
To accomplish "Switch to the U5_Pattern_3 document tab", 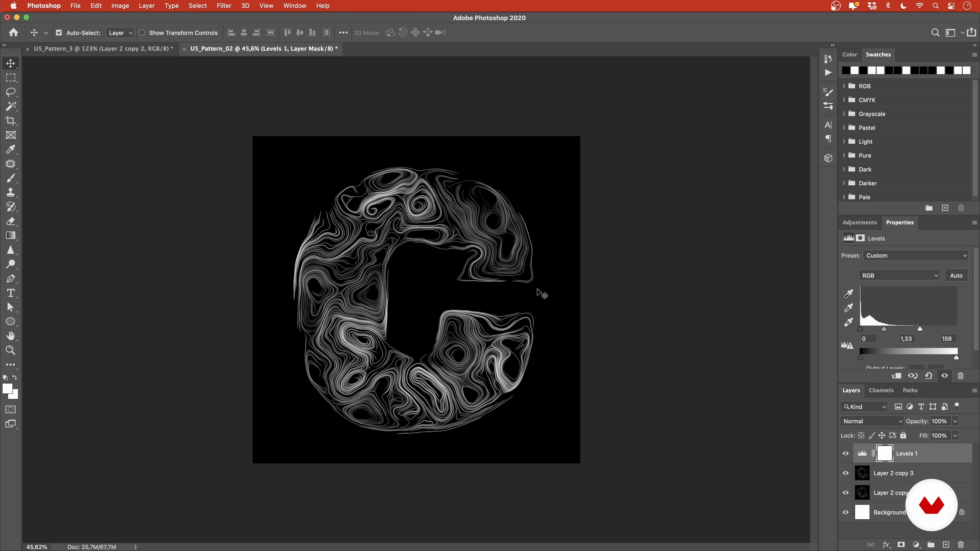I will coord(103,49).
